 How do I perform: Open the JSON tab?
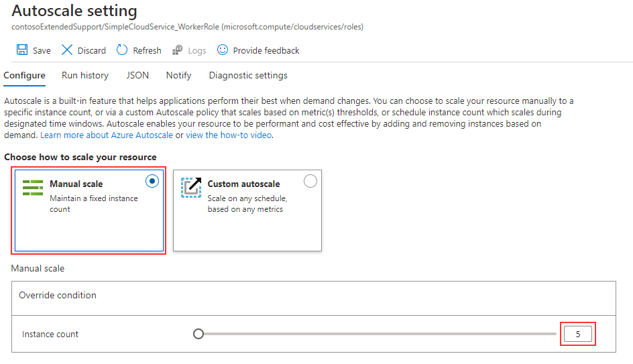(137, 76)
